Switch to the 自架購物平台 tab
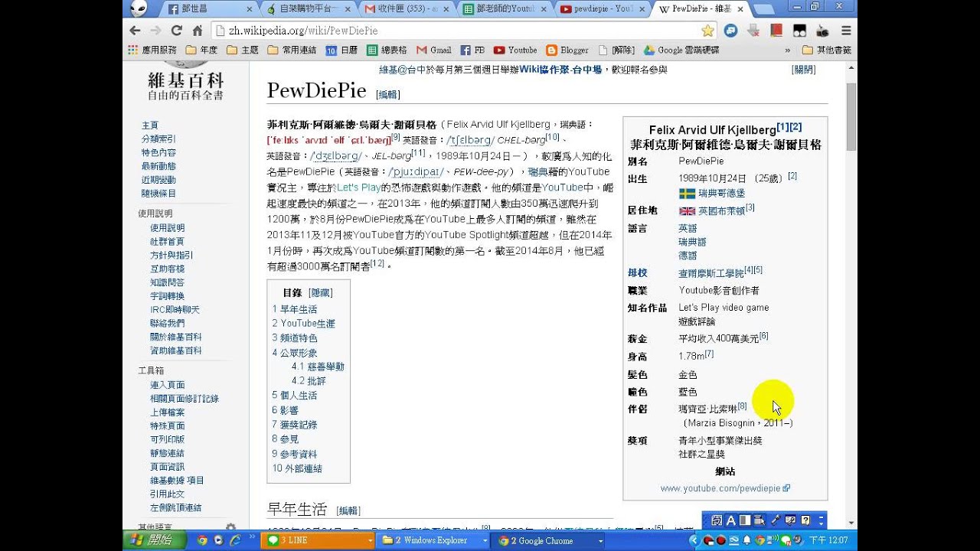Screen dimensions: 980x551 click(307, 9)
